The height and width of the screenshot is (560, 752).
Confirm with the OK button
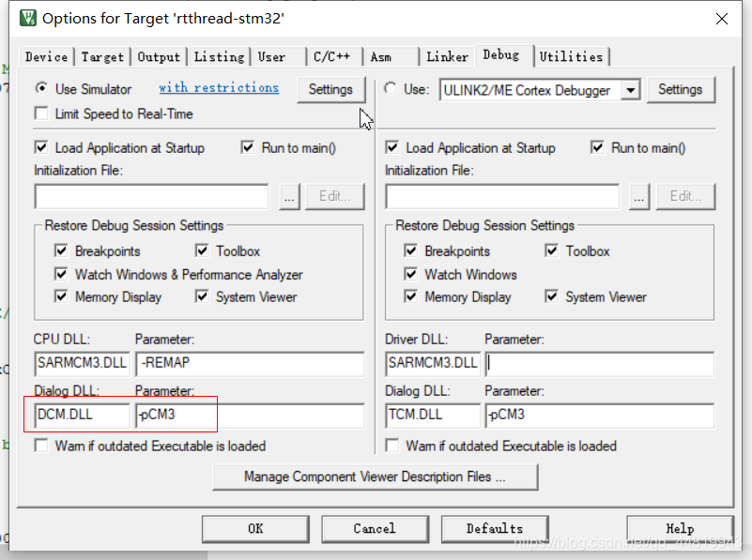(255, 529)
